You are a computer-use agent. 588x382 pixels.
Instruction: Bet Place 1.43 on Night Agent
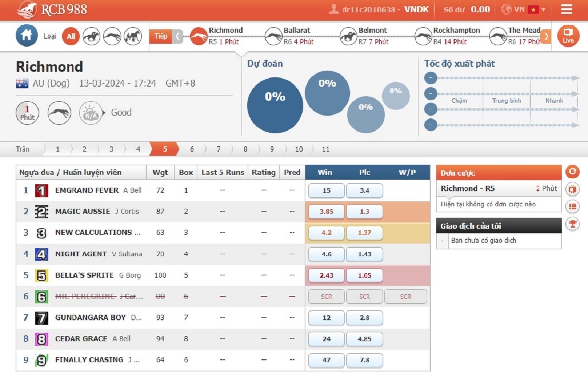tap(365, 255)
